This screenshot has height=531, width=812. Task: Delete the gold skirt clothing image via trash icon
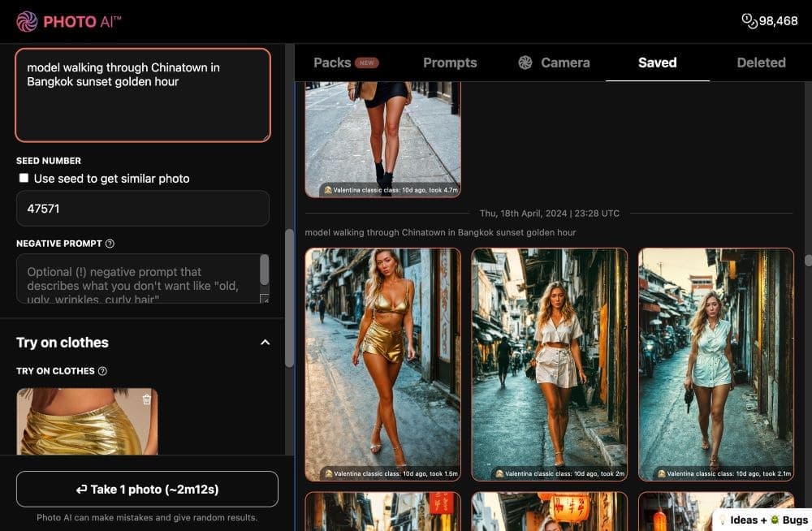pos(146,399)
